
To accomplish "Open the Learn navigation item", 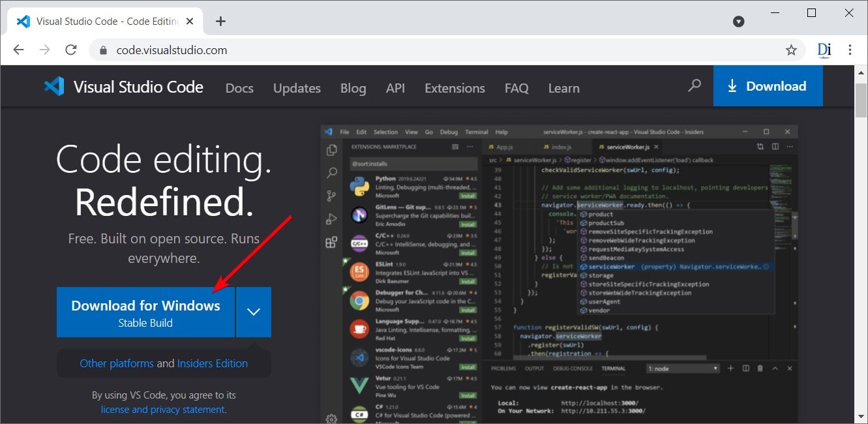I will [x=563, y=88].
